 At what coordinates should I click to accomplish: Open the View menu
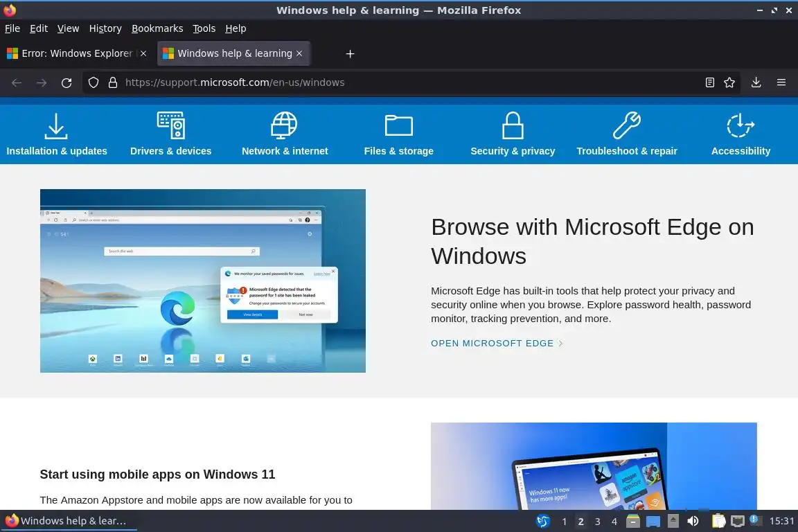click(68, 28)
